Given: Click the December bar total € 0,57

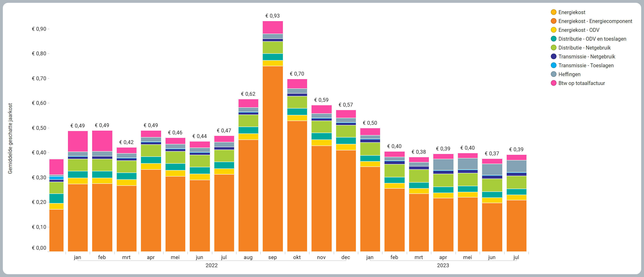Looking at the screenshot, I should (346, 105).
